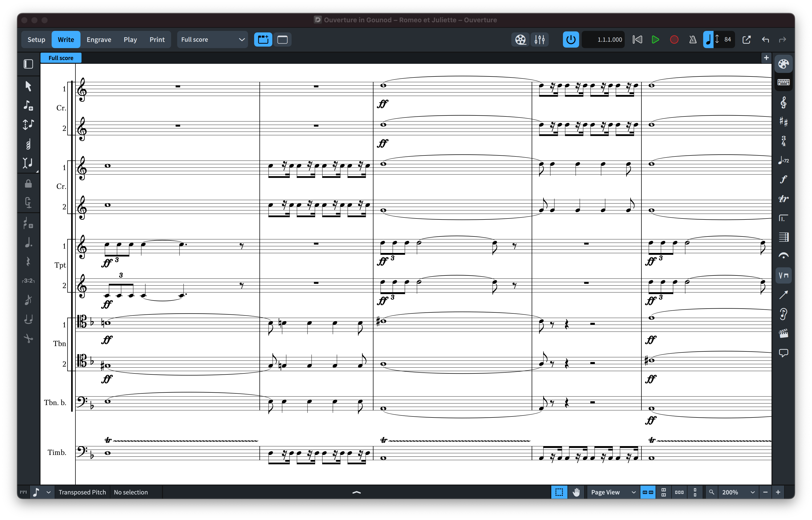This screenshot has width=812, height=520.
Task: Toggle pitch before duration input
Action: (x=28, y=125)
